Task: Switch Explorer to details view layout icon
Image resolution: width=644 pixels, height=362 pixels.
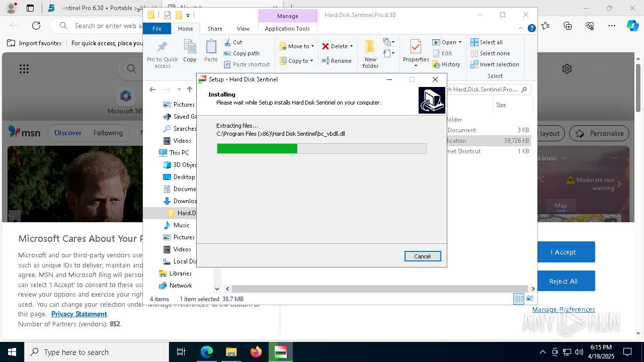Action: [x=519, y=299]
